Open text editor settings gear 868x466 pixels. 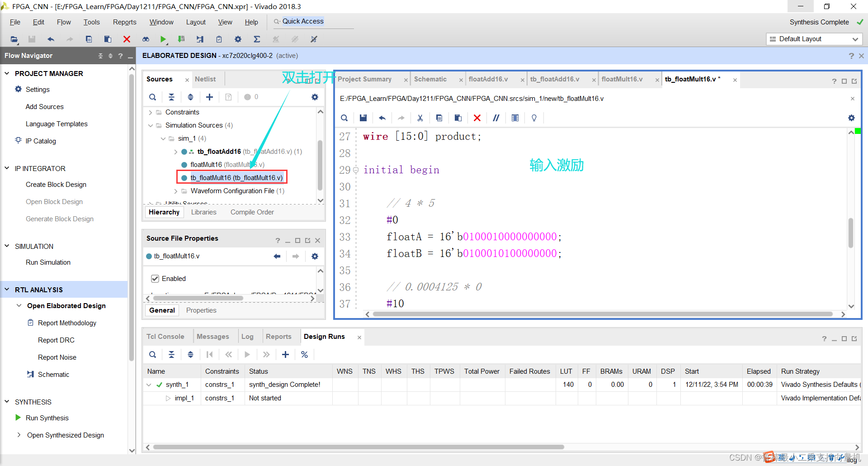coord(851,118)
